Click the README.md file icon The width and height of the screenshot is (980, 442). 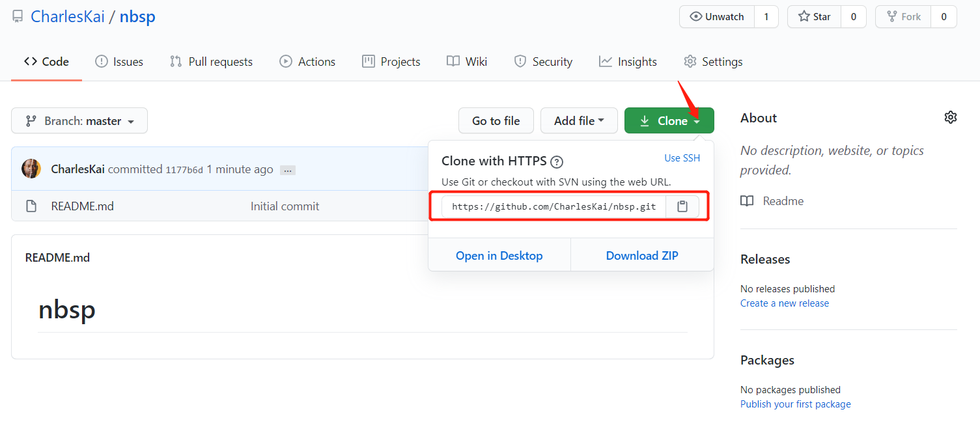[x=31, y=206]
